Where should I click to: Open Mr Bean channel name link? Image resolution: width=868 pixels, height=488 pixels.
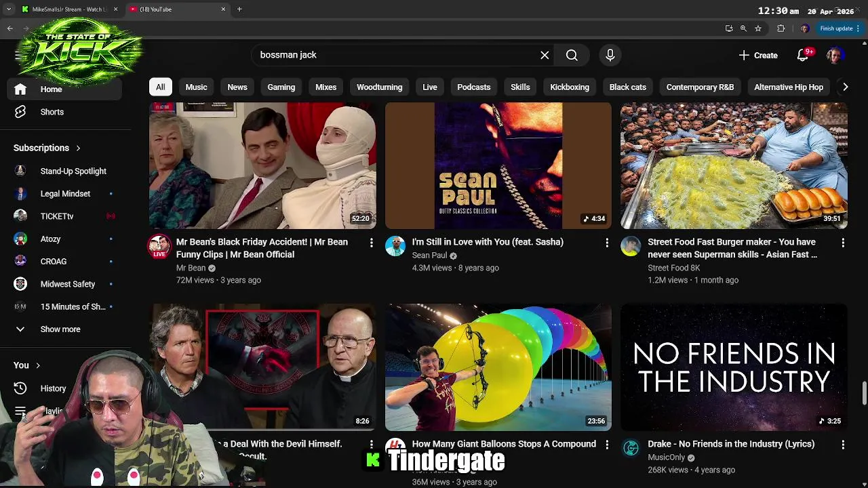pos(191,268)
